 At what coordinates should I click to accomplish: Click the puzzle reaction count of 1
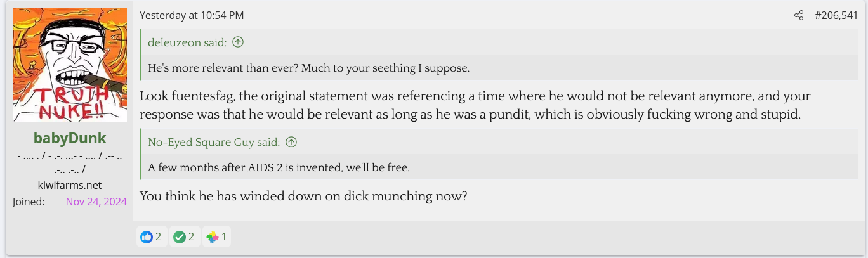(224, 237)
